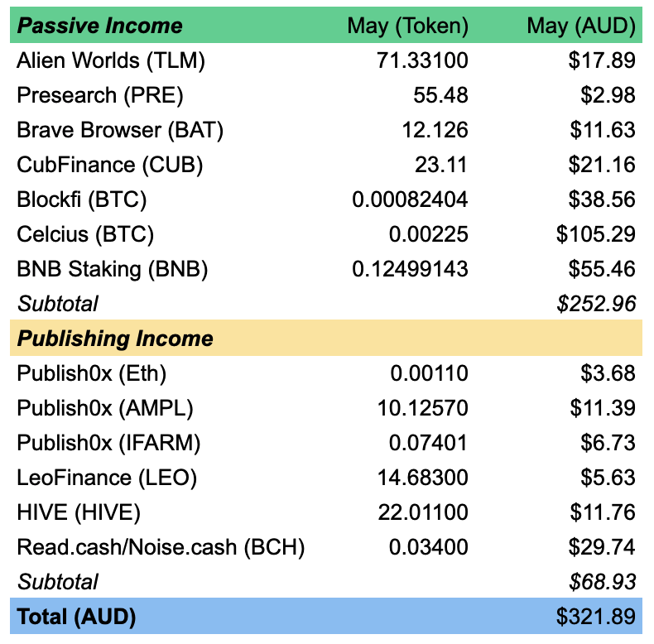Click the token value 22.01100
654x644 pixels.
click(423, 512)
